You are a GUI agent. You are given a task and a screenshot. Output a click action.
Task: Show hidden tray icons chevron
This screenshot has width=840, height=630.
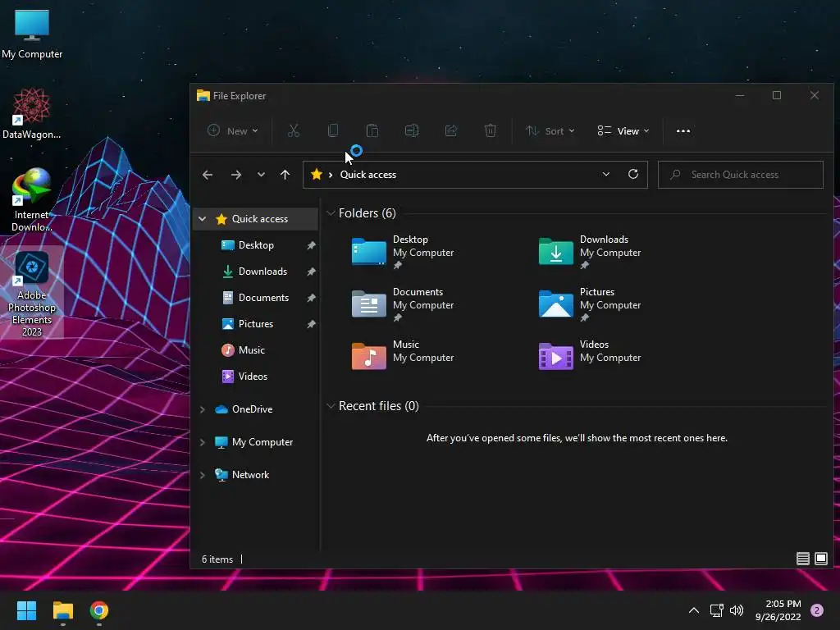pyautogui.click(x=694, y=610)
